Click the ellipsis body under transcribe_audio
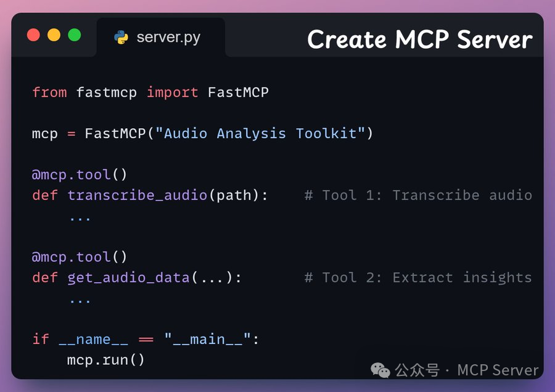 tap(80, 219)
